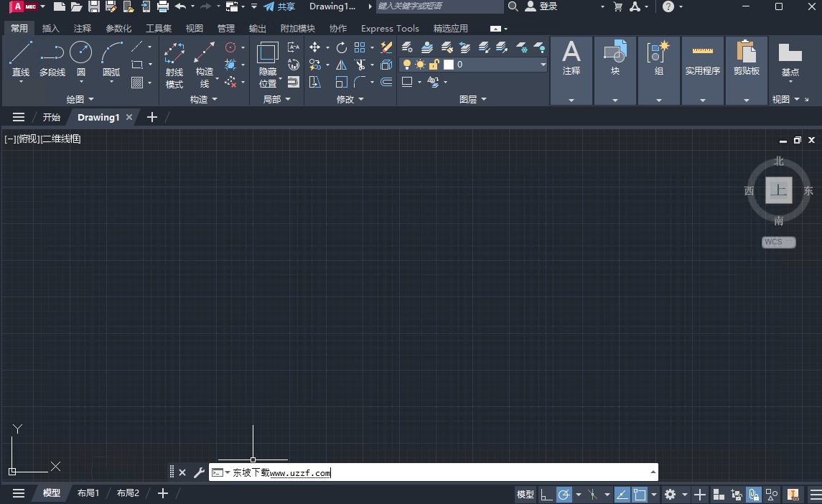Select the 构造线 construction line tool
This screenshot has height=504, width=822.
[x=205, y=65]
